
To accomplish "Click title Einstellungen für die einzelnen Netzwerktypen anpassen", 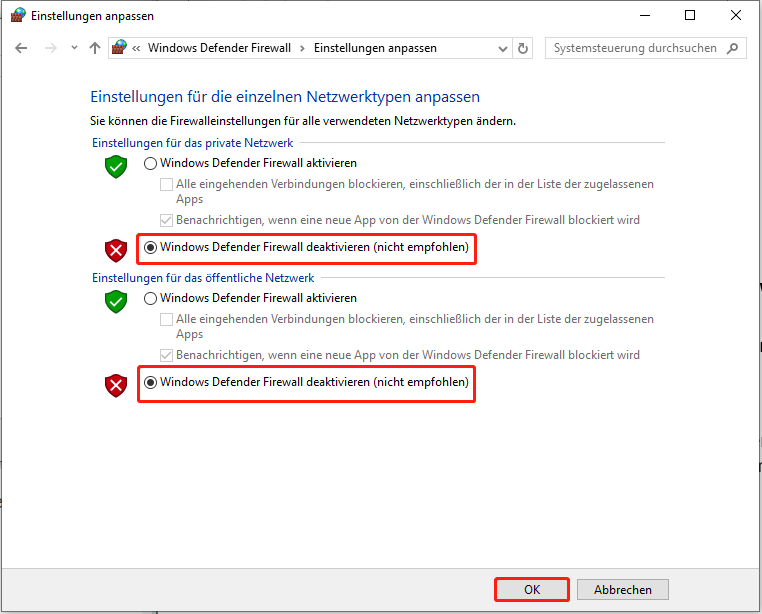I will coord(285,97).
